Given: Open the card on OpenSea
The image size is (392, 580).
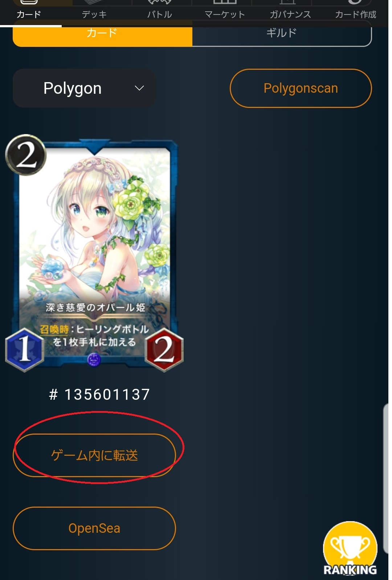Looking at the screenshot, I should pyautogui.click(x=94, y=528).
